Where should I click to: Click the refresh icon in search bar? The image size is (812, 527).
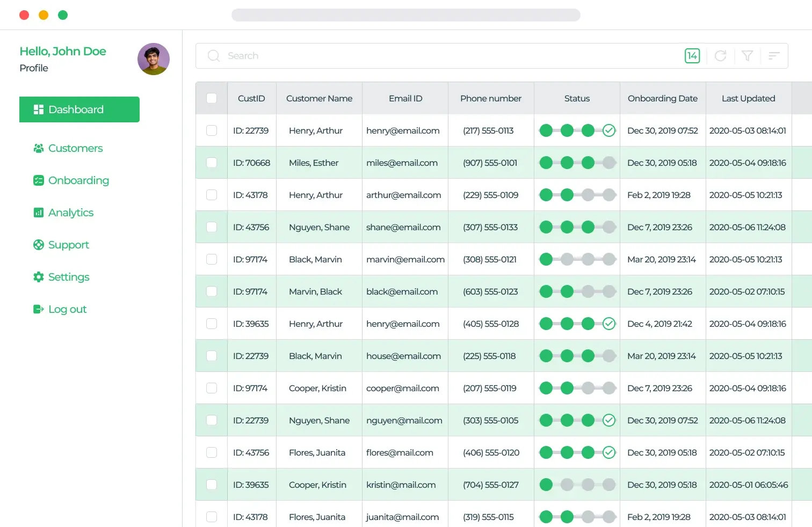coord(720,56)
